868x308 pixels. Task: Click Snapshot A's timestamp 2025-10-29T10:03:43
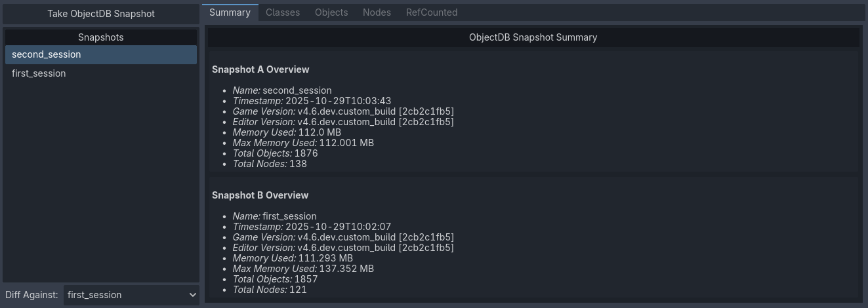tap(338, 101)
